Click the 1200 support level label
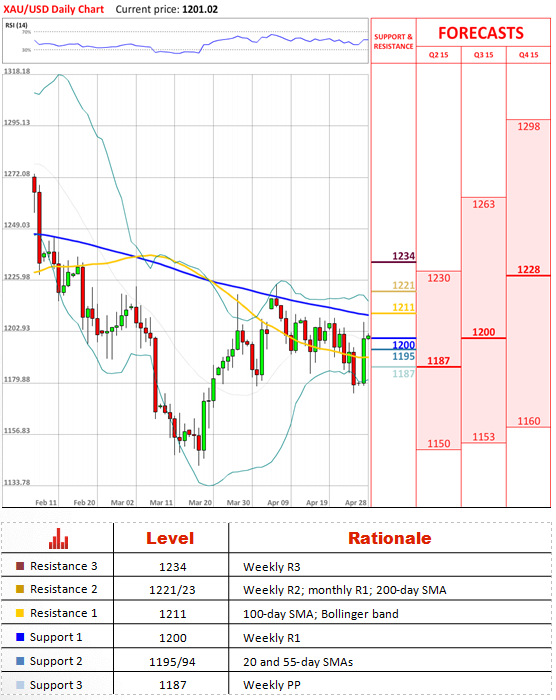 [403, 345]
